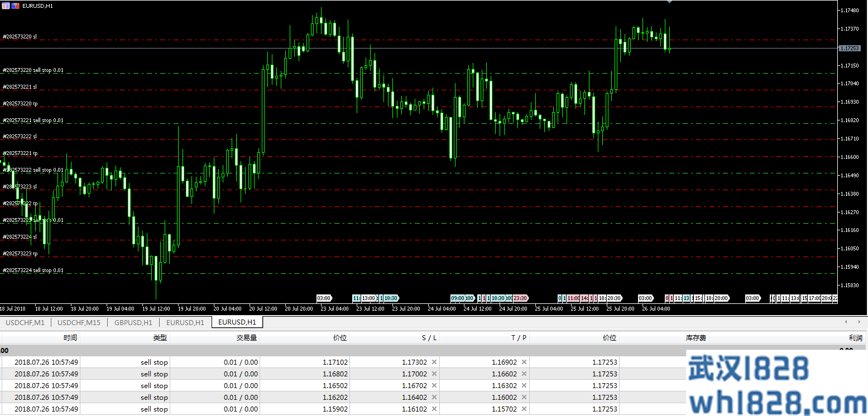This screenshot has height=416, width=868.
Task: Click the '23 Jul 04:00' time axis label
Action: [x=334, y=308]
